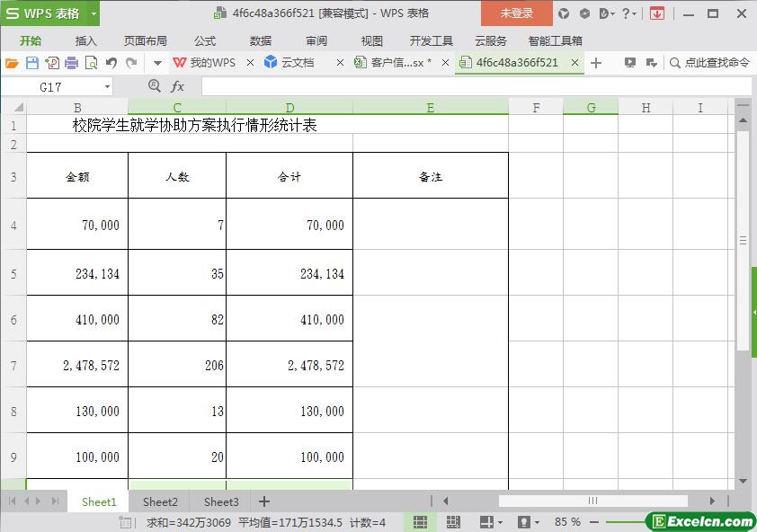Open the 公式 ribbon tab
757x532 pixels.
pyautogui.click(x=205, y=41)
